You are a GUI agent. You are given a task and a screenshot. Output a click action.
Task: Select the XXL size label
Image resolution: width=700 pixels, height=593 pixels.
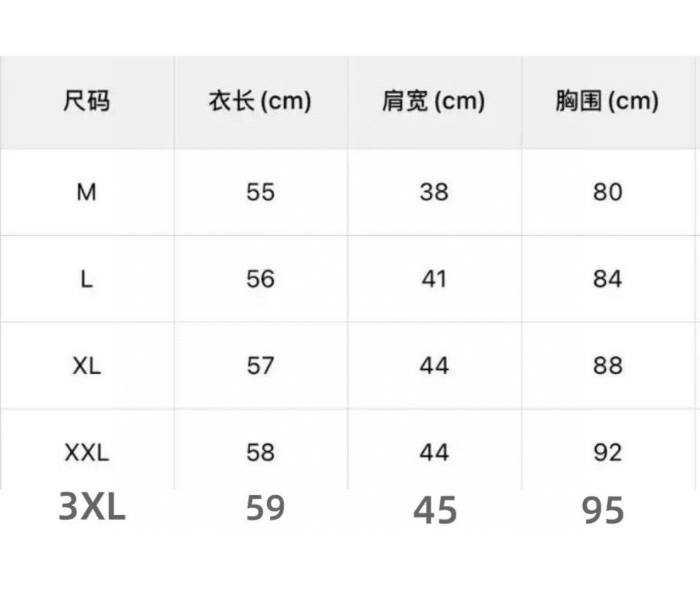tap(86, 453)
